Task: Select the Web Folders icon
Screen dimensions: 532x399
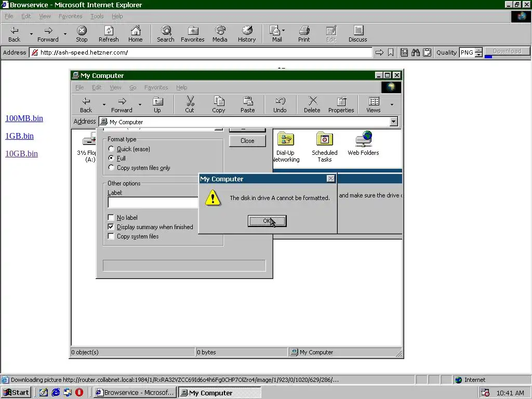Action: [x=363, y=143]
